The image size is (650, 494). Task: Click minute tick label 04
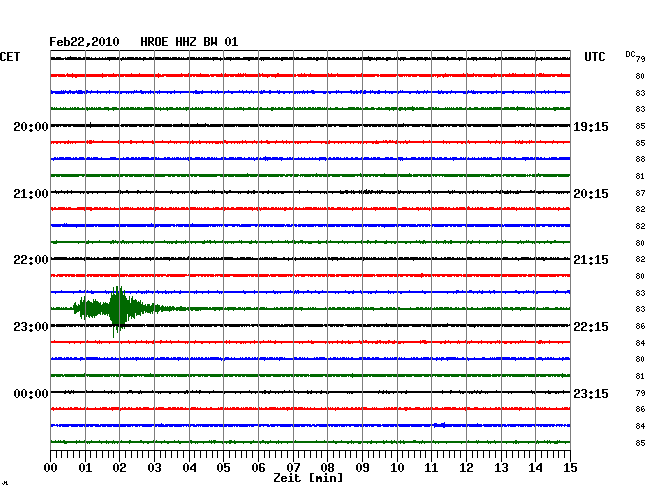coord(189,467)
